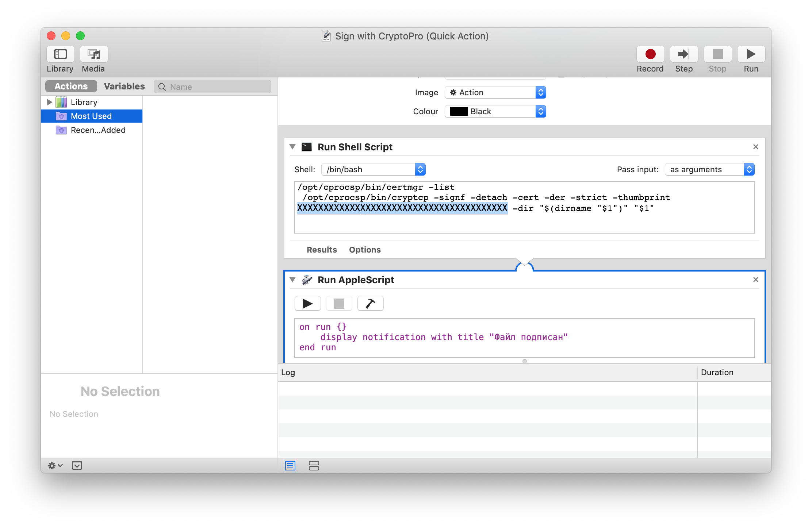Click the display notification script line
Screen dimensions: 812x527
444,337
